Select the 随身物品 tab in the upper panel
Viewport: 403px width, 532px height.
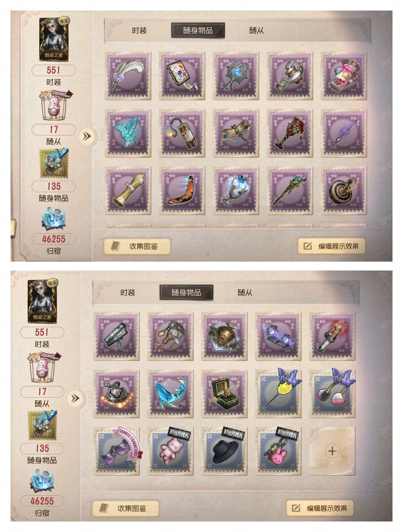(x=198, y=31)
